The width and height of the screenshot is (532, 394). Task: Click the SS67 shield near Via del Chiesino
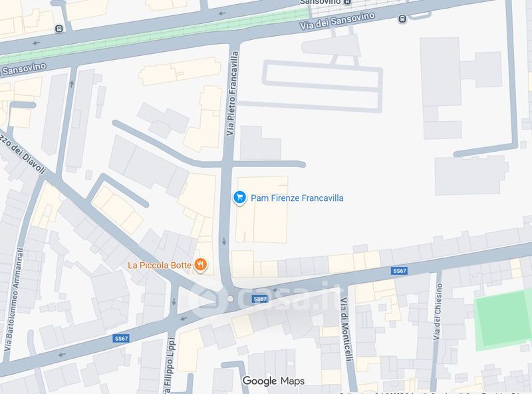click(x=400, y=271)
